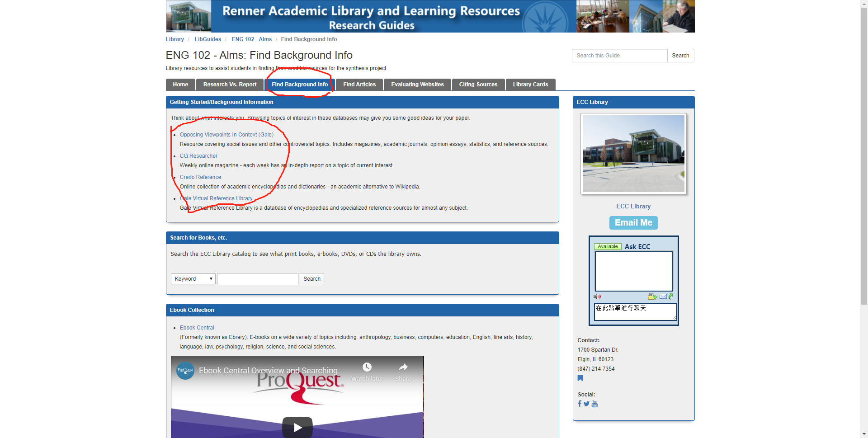Screen dimensions: 868x438
Task: Click the Library breadcrumb link
Action: tap(175, 39)
